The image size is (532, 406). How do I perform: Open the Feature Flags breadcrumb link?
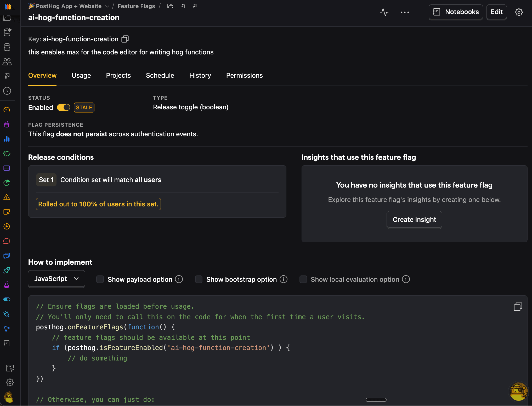(x=136, y=6)
